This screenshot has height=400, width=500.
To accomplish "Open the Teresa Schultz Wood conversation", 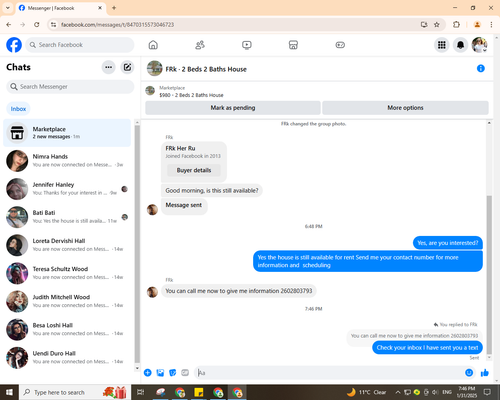I will (x=67, y=273).
